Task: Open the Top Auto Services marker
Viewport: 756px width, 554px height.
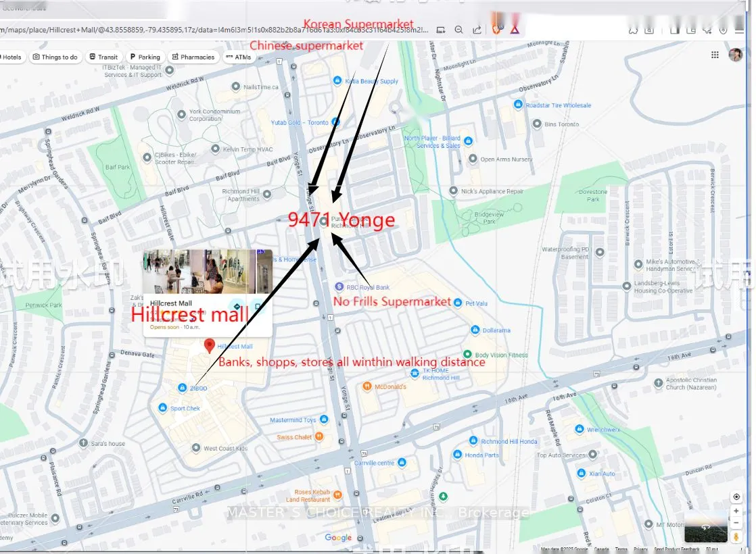Action: tap(593, 454)
